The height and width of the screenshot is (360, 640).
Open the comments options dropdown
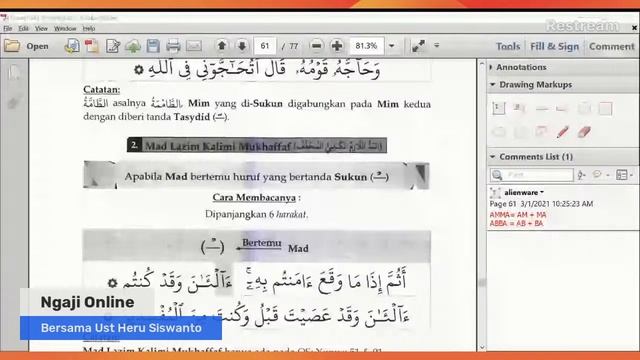[624, 175]
